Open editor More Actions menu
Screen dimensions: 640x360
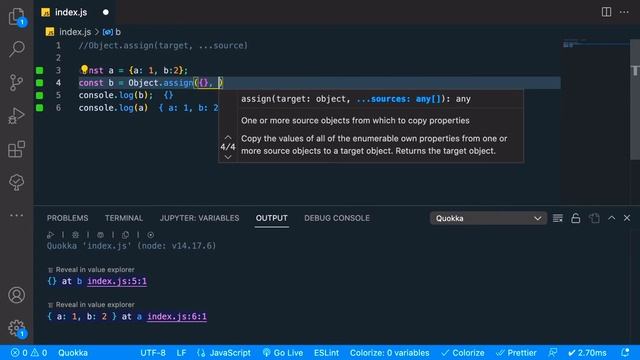[624, 12]
